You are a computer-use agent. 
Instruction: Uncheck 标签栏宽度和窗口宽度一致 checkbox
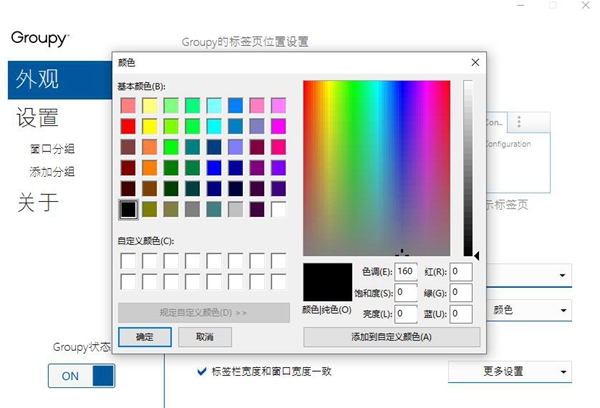click(202, 371)
